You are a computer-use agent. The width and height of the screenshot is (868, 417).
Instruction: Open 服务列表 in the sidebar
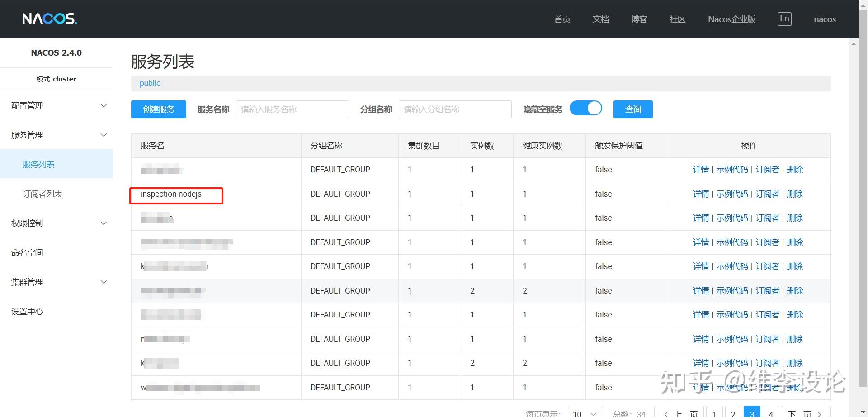pyautogui.click(x=39, y=164)
